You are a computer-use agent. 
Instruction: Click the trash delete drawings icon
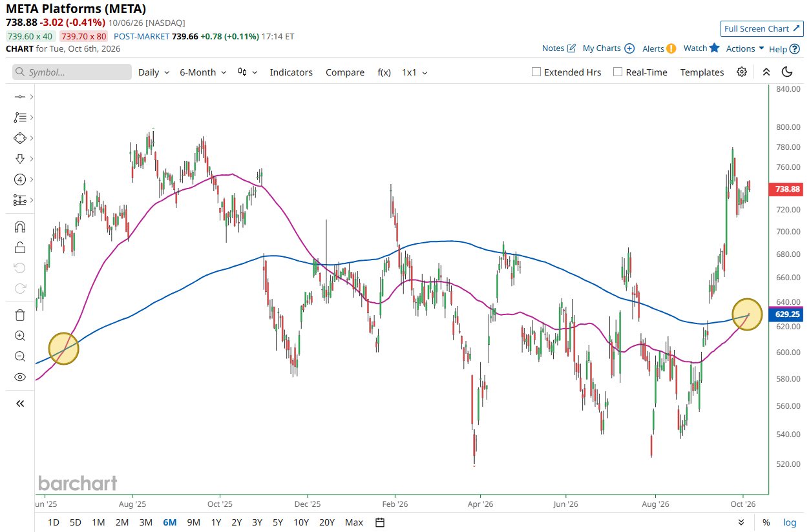pos(19,315)
